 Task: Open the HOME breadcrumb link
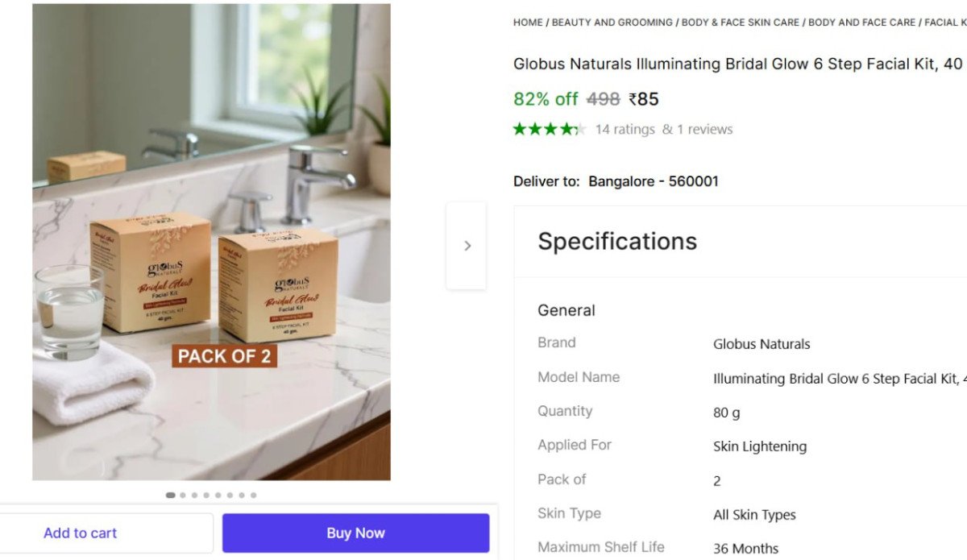(x=528, y=23)
